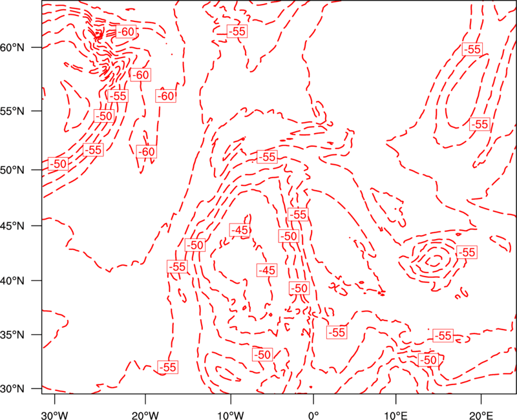The image size is (517, 420).
Task: Select the 10°E longitude axis label
Action: (x=396, y=415)
